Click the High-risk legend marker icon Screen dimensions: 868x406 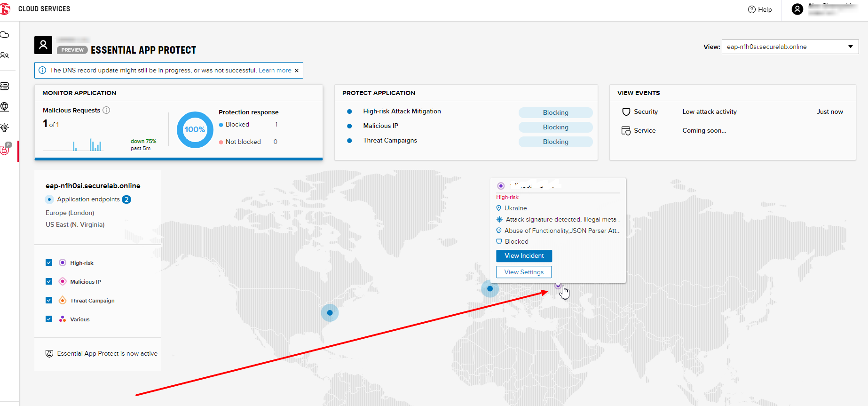tap(63, 263)
